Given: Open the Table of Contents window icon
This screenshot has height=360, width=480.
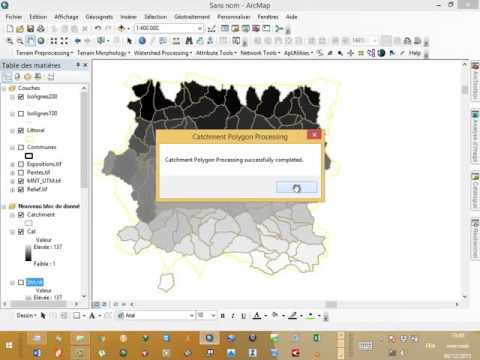Looking at the screenshot, I should 225,29.
